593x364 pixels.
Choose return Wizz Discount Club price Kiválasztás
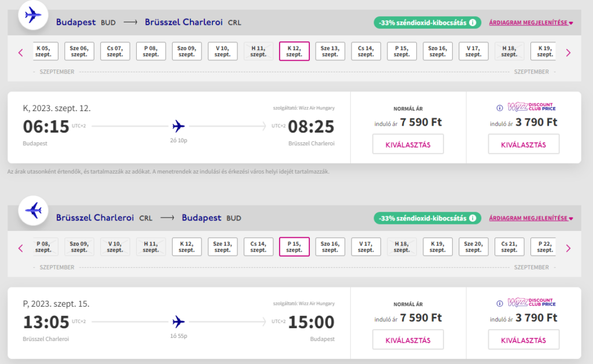point(524,340)
